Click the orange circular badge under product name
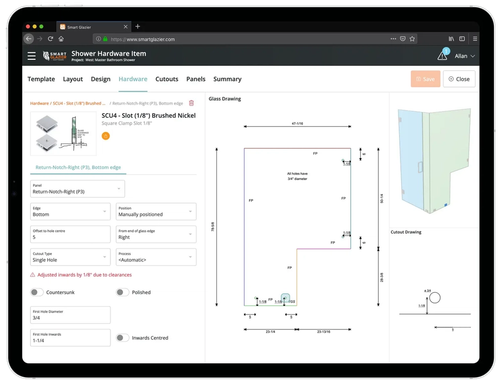The image size is (500, 380). click(106, 136)
